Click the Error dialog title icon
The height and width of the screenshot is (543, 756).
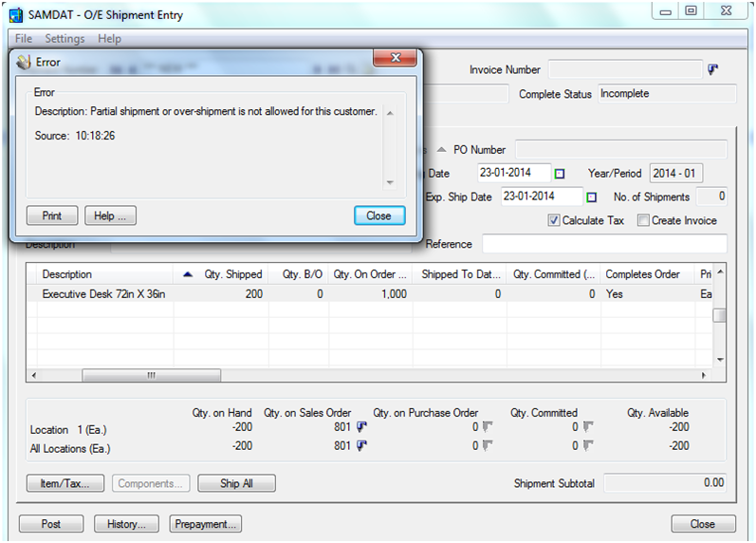(x=24, y=63)
